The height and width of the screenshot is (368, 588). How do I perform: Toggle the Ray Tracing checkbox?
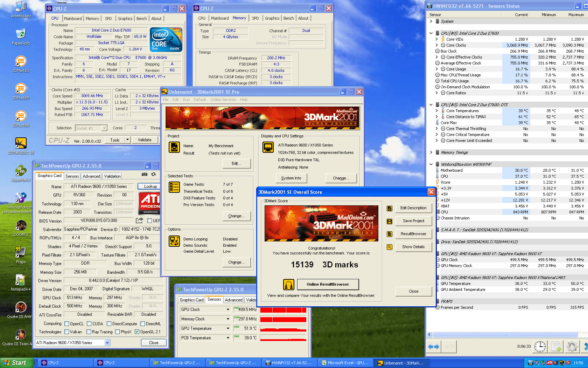click(89, 332)
